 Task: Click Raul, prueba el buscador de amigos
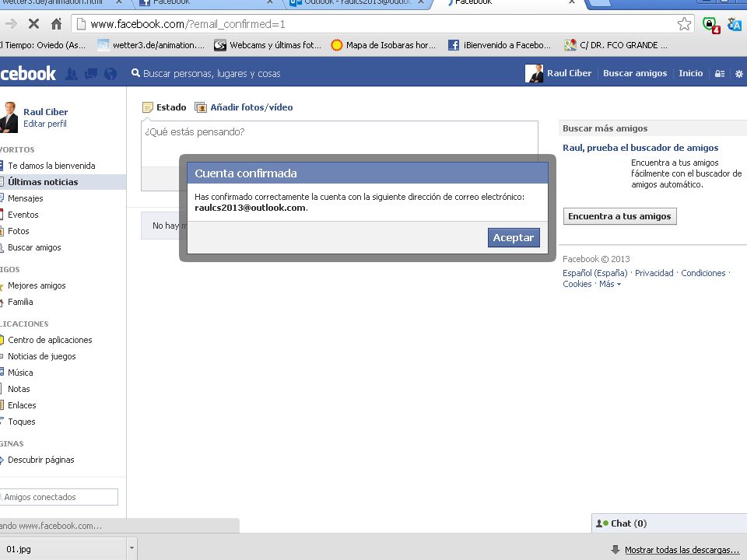[x=640, y=148]
